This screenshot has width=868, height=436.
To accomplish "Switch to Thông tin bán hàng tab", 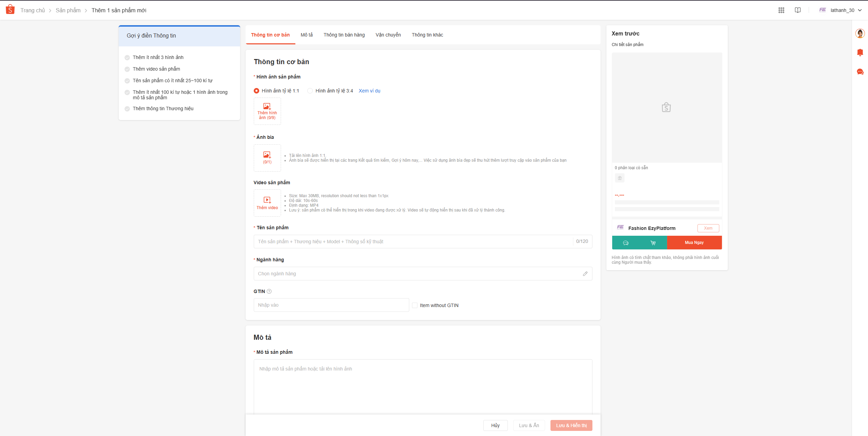I will coord(344,35).
